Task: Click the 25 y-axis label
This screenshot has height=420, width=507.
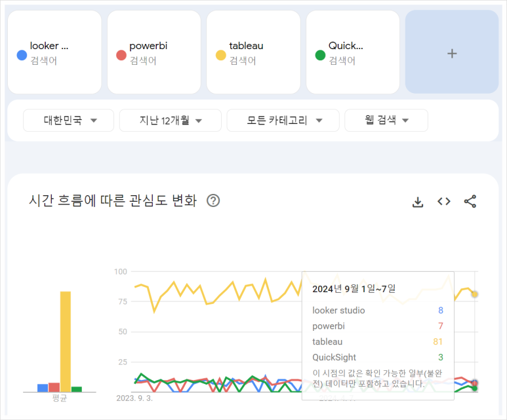Action: pyautogui.click(x=123, y=362)
